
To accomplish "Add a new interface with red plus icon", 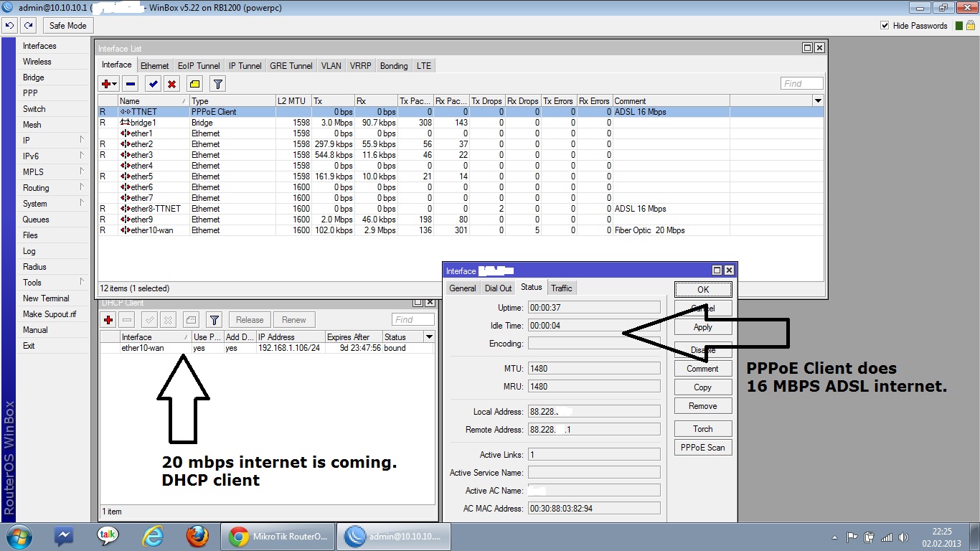I will (x=106, y=84).
